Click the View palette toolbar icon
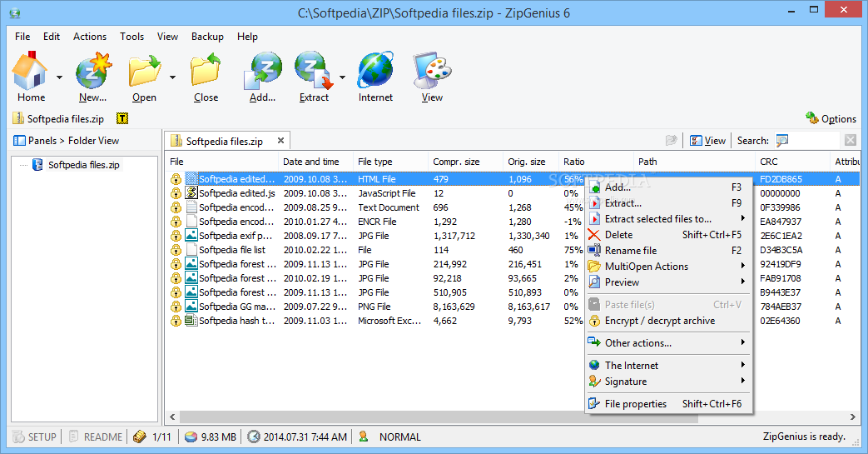This screenshot has height=454, width=868. (x=432, y=71)
